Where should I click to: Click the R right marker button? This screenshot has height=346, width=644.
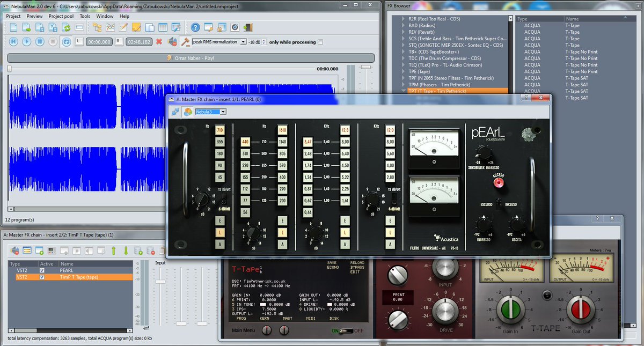(x=118, y=41)
